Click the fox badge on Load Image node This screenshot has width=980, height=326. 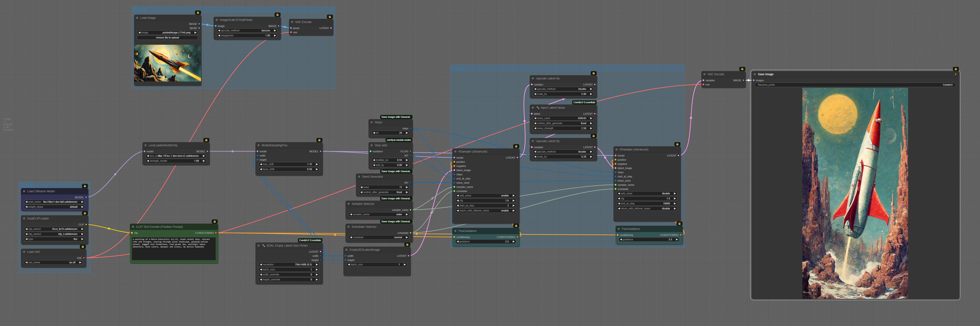pyautogui.click(x=198, y=13)
